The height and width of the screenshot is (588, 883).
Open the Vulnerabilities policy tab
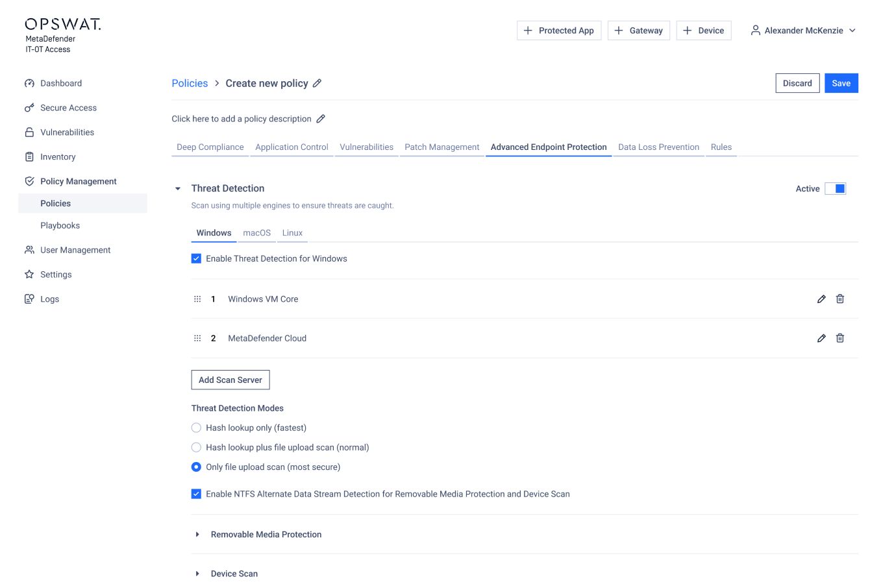point(366,147)
